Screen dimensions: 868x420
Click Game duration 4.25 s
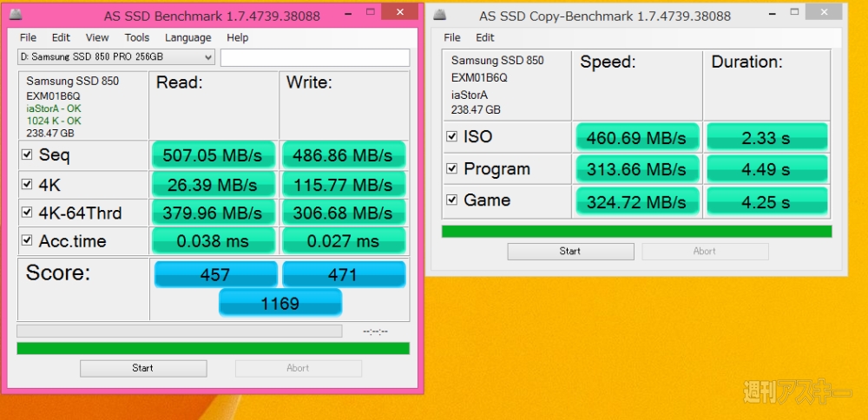tap(767, 200)
